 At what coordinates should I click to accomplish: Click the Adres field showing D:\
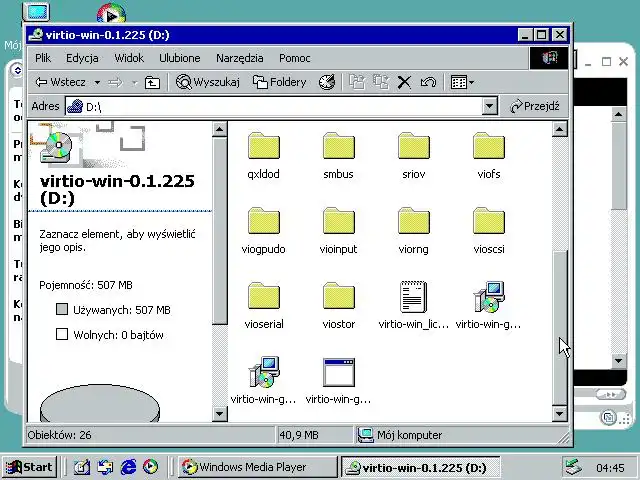click(x=273, y=107)
